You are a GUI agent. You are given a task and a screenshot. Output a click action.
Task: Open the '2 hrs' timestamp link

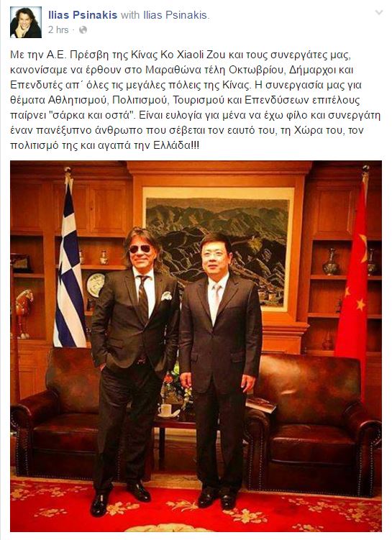pyautogui.click(x=58, y=30)
